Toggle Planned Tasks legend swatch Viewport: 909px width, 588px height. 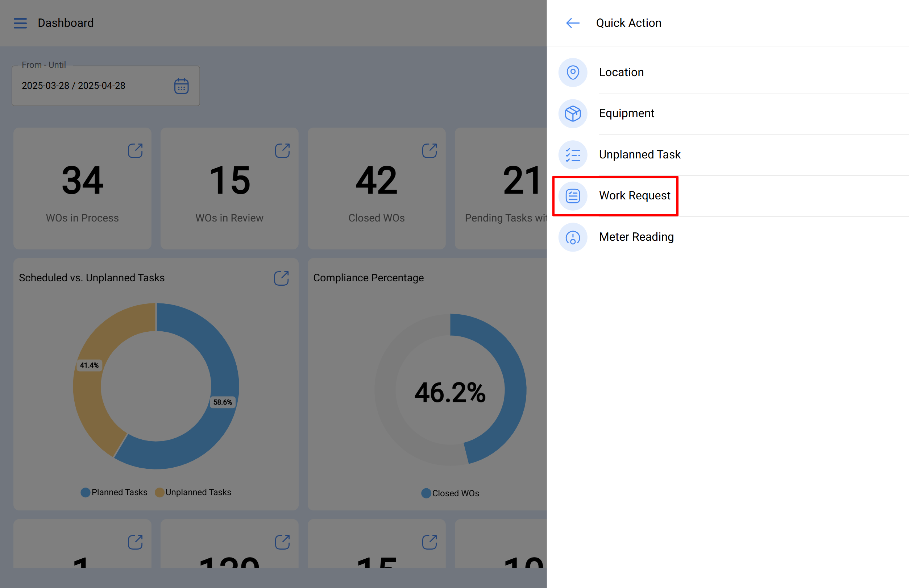[86, 493]
